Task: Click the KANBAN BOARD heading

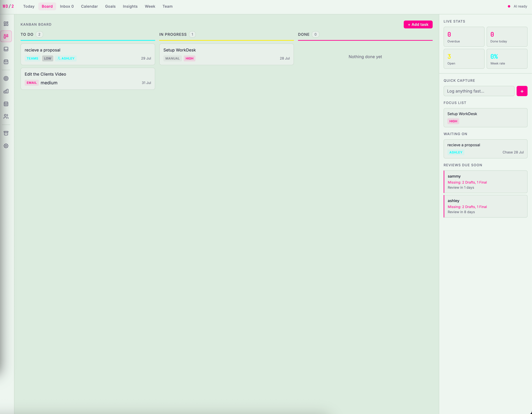Action: click(36, 24)
